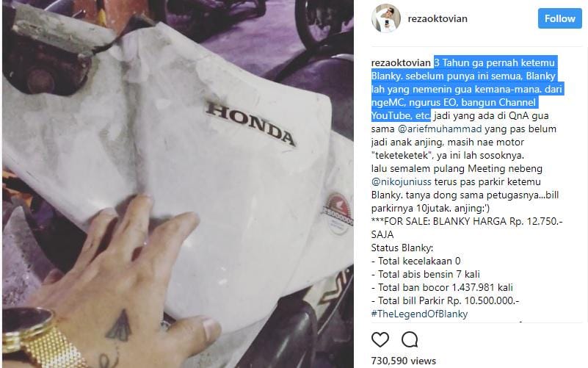Click the 'Total ban bocor 1.437.981 kali' line
Image resolution: width=588 pixels, height=368 pixels.
point(442,288)
